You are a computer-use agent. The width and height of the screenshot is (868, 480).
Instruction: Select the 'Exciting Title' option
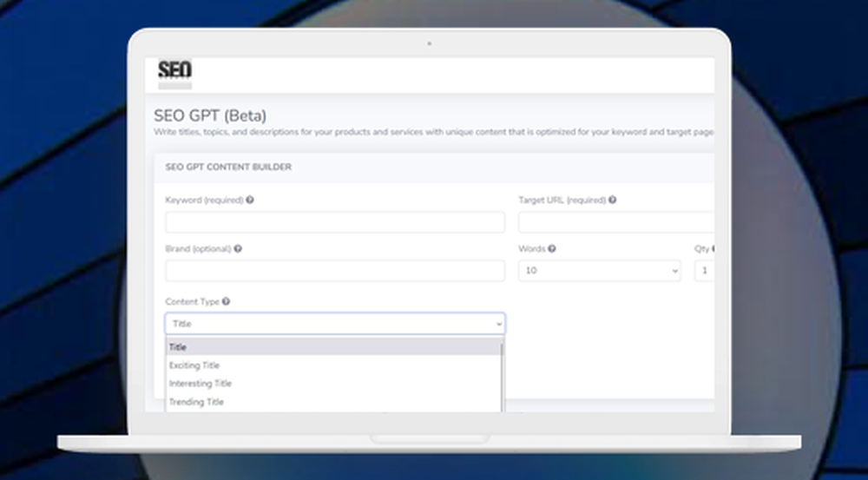(333, 365)
